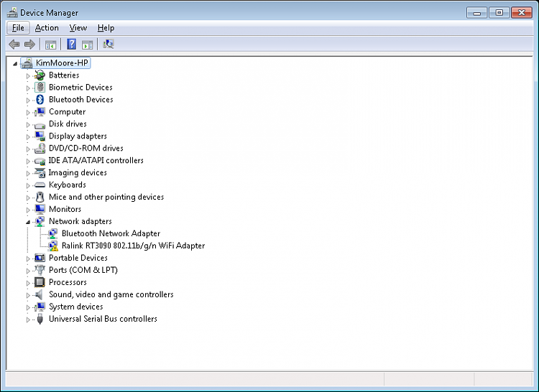Select Mice and other pointing devices label

(106, 197)
